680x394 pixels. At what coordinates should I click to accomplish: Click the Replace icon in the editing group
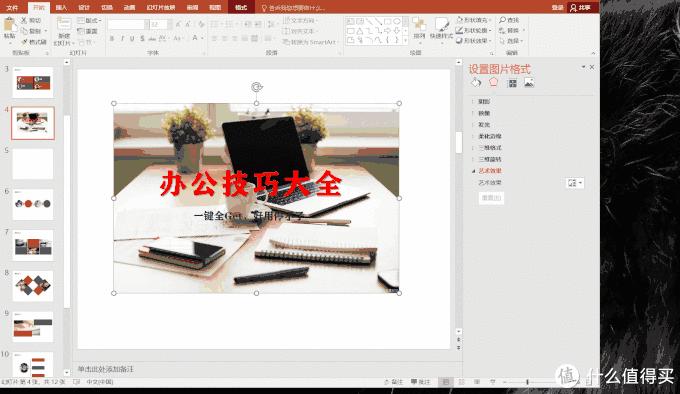click(x=503, y=30)
